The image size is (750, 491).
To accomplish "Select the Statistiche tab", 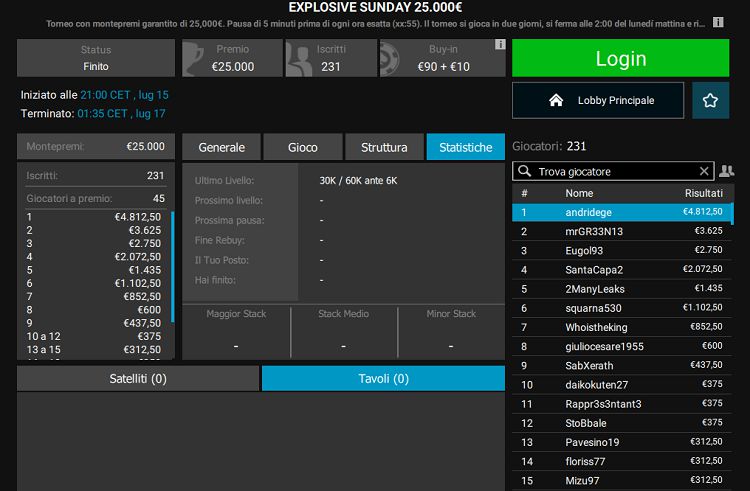I will click(465, 147).
